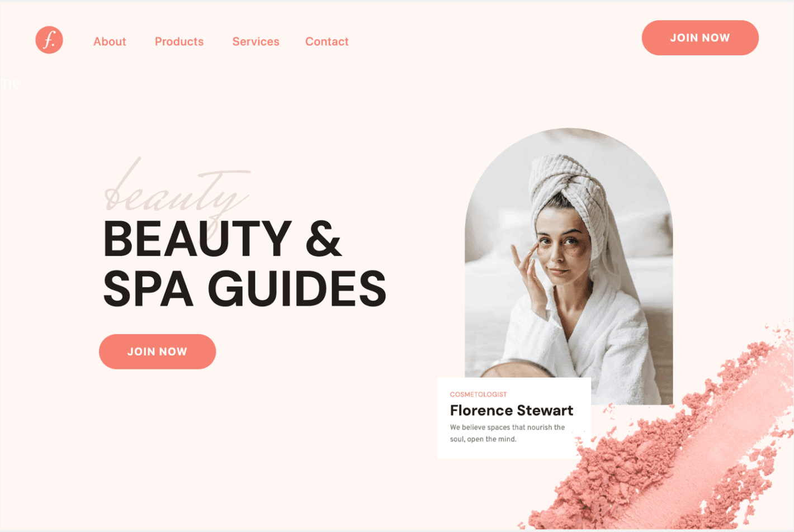The height and width of the screenshot is (532, 794).
Task: Open the Services navigation link
Action: click(x=256, y=42)
